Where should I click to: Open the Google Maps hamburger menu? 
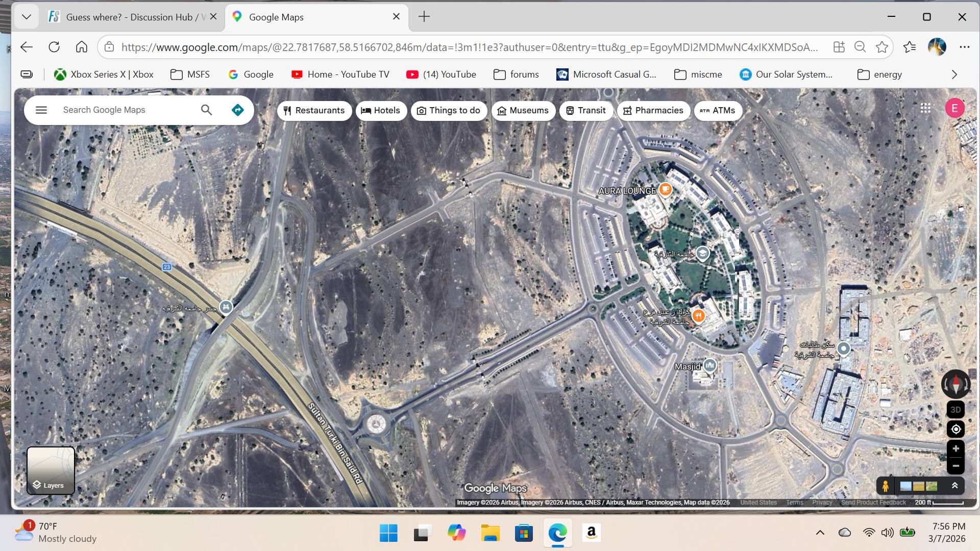[x=41, y=110]
